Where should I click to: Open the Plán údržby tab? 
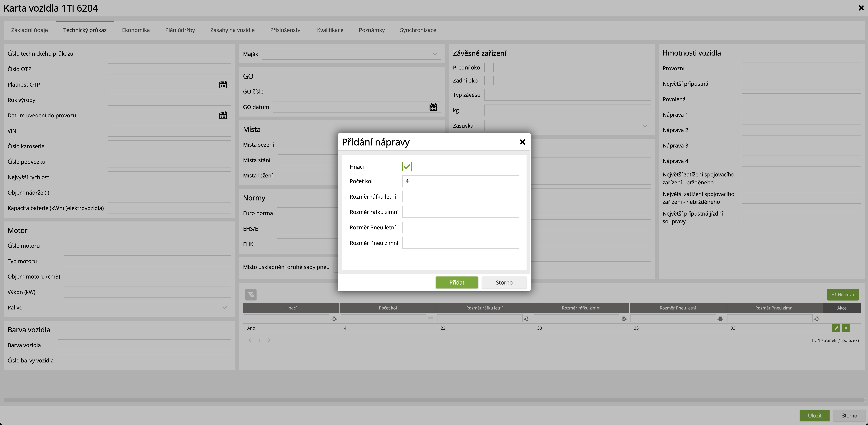(x=180, y=30)
